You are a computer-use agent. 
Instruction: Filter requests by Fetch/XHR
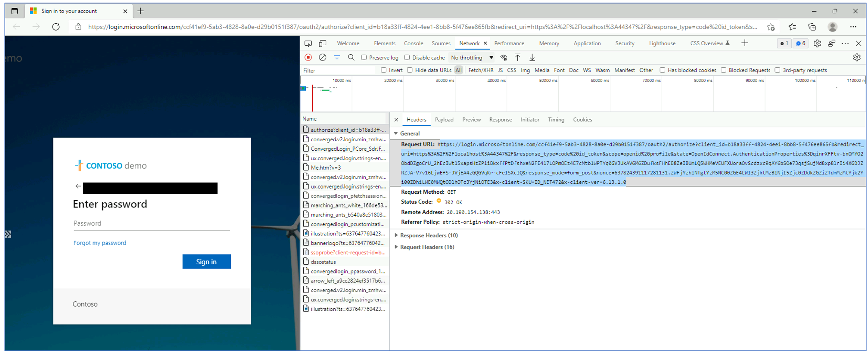481,70
